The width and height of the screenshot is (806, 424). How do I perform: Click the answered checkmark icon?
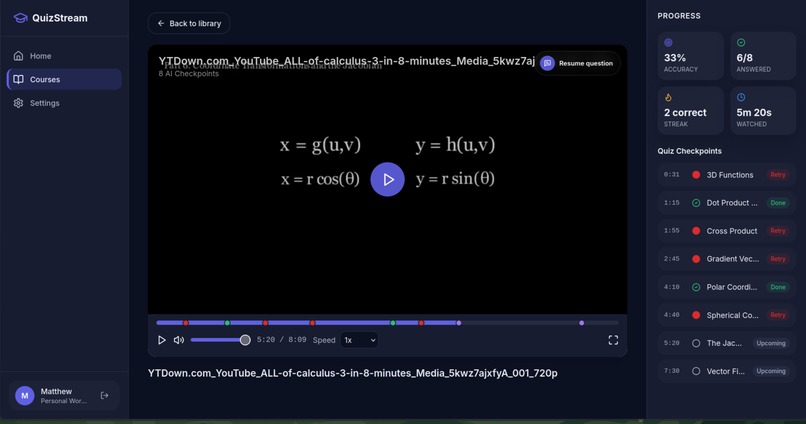[741, 43]
